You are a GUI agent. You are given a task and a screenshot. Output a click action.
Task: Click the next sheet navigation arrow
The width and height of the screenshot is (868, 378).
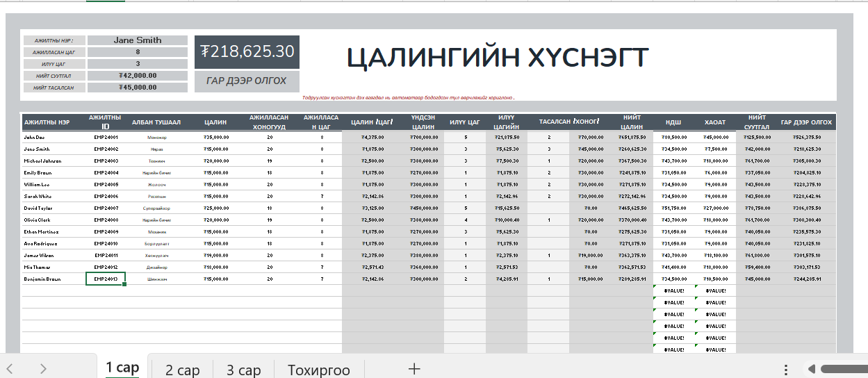click(x=43, y=369)
